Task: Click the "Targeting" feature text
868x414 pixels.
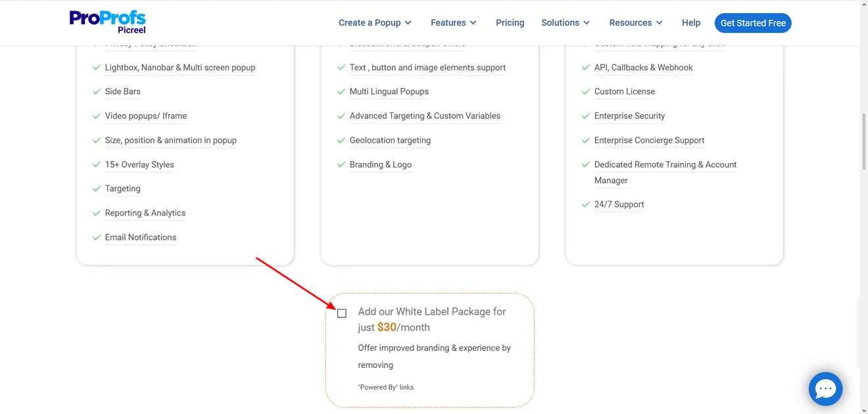Action: [123, 189]
